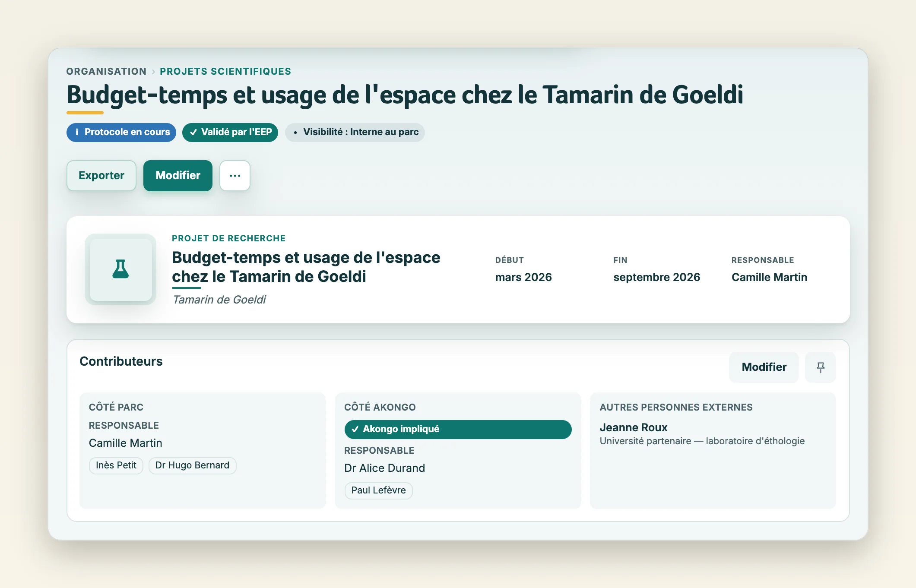Click Camille Martin under CÔTÉ PARC

tap(126, 443)
